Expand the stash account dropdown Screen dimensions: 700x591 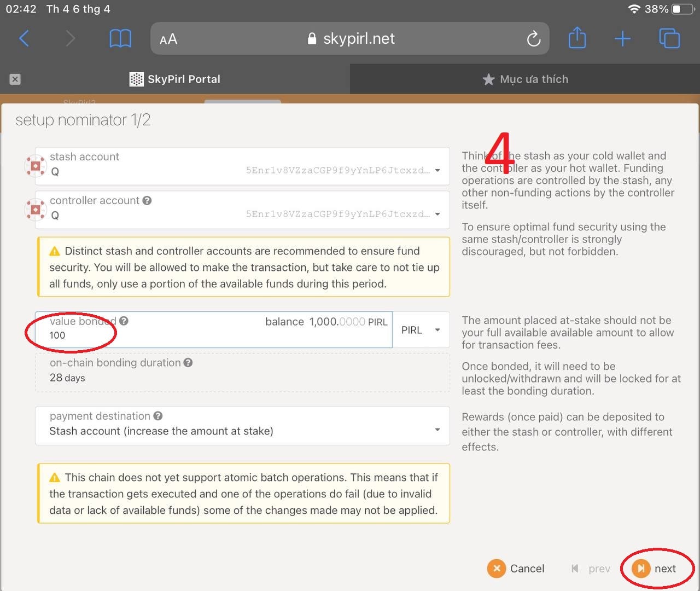437,170
